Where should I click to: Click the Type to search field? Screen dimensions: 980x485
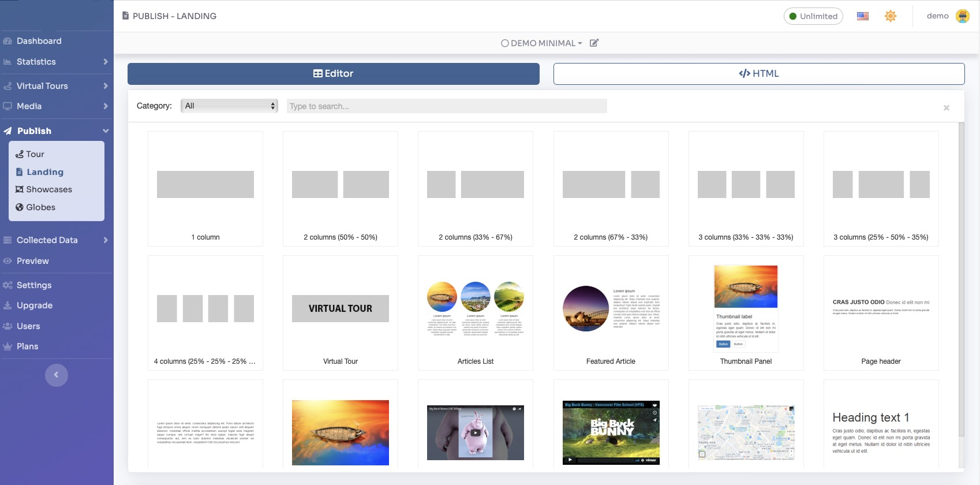447,106
